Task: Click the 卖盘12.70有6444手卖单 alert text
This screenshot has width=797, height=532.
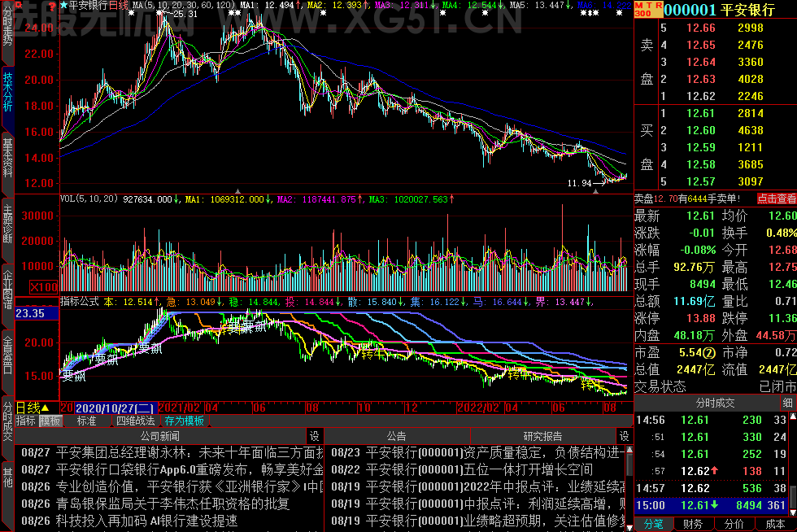Action: click(687, 198)
